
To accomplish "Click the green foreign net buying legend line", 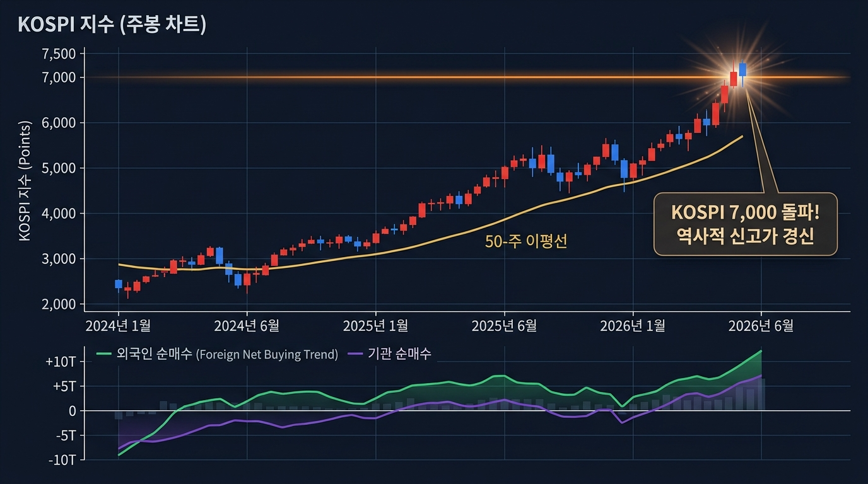I will click(104, 354).
